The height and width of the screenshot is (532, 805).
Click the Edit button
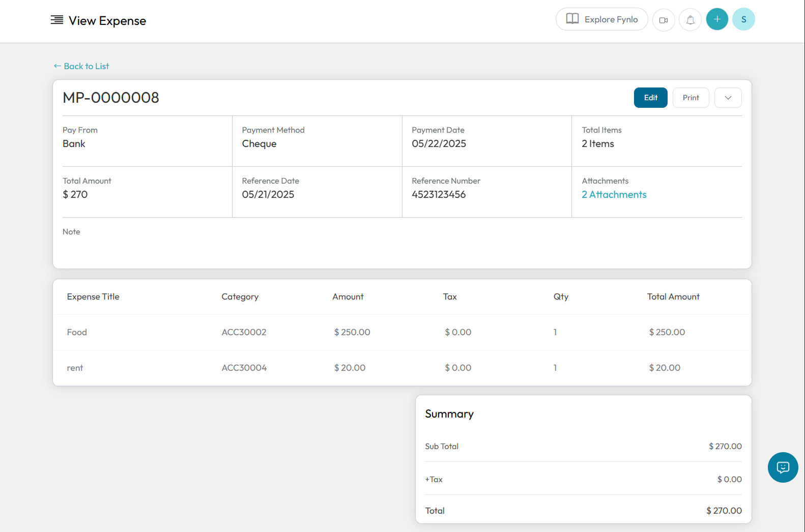pyautogui.click(x=651, y=98)
